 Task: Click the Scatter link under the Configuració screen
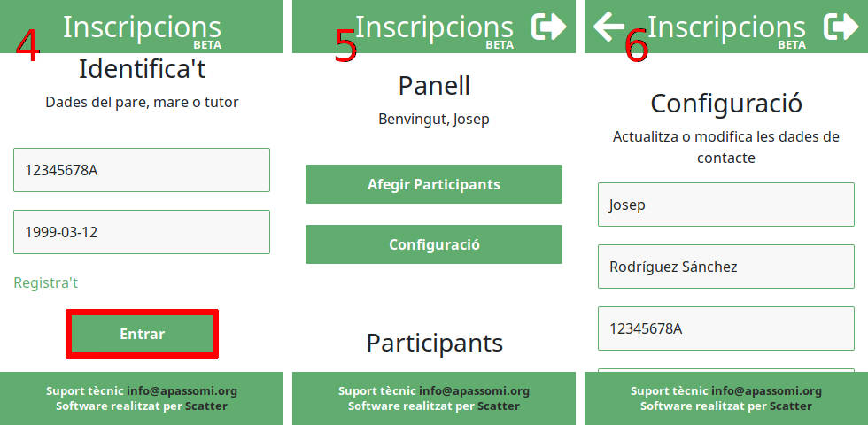point(790,406)
